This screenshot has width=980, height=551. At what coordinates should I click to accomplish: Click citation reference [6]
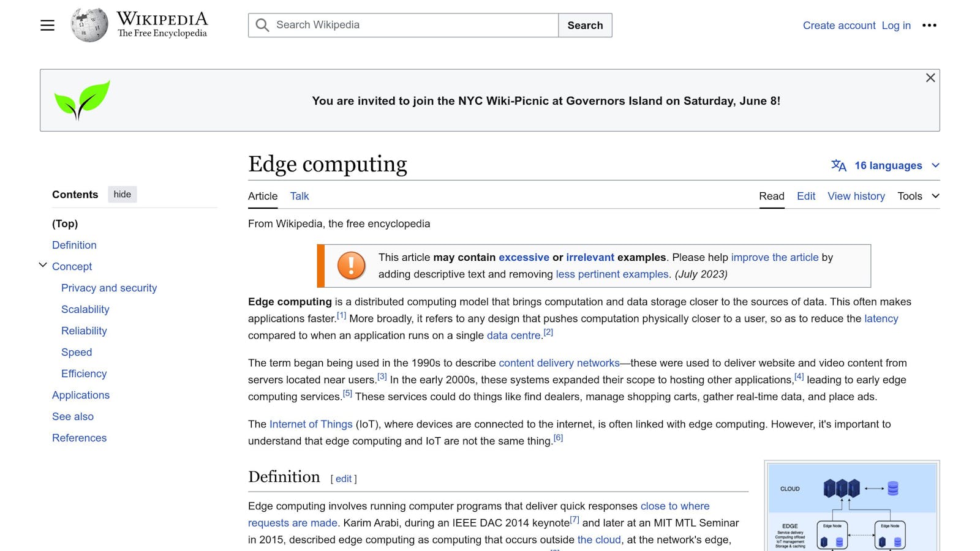click(x=558, y=437)
